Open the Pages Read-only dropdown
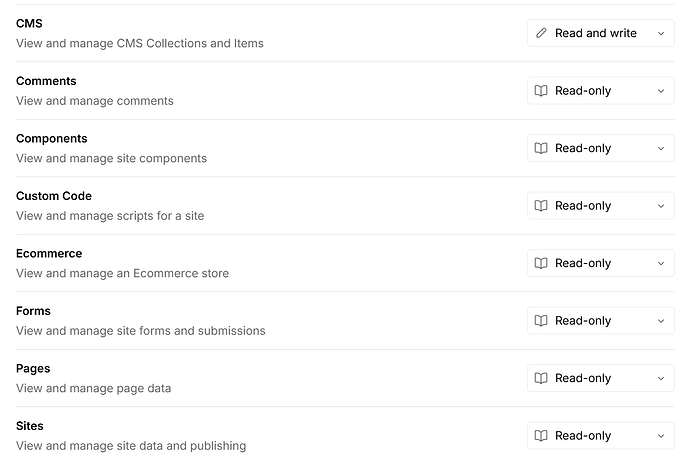Image resolution: width=690 pixels, height=463 pixels. (x=601, y=378)
